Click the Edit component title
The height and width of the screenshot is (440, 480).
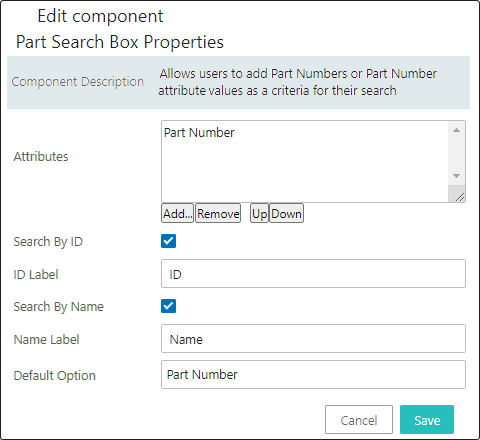(100, 16)
